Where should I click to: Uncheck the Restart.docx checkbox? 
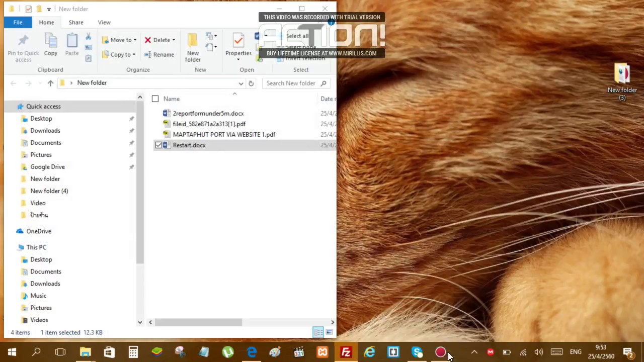click(158, 145)
